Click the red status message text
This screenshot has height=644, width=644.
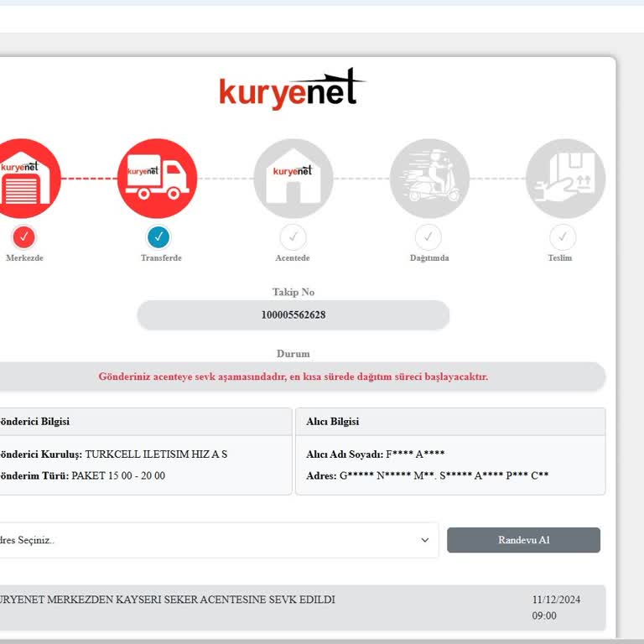point(293,377)
